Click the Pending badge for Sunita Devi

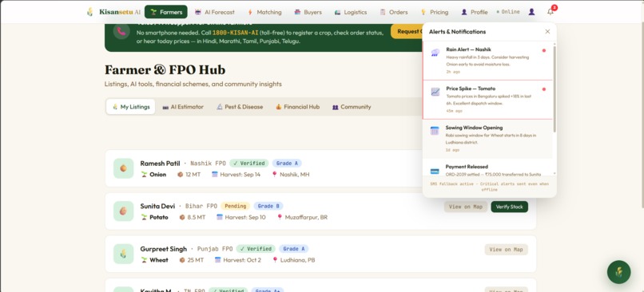pos(236,206)
